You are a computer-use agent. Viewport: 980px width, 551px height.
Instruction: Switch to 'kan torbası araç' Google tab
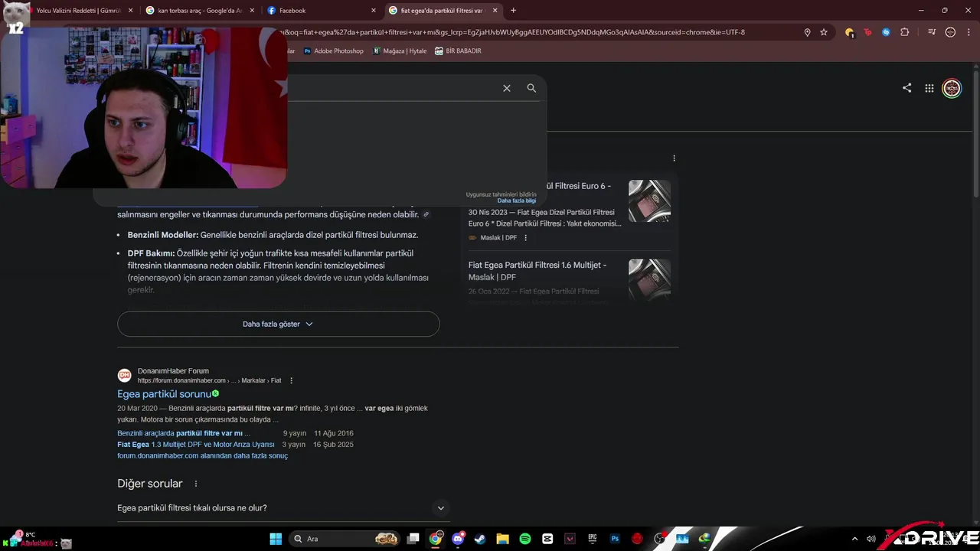(199, 11)
